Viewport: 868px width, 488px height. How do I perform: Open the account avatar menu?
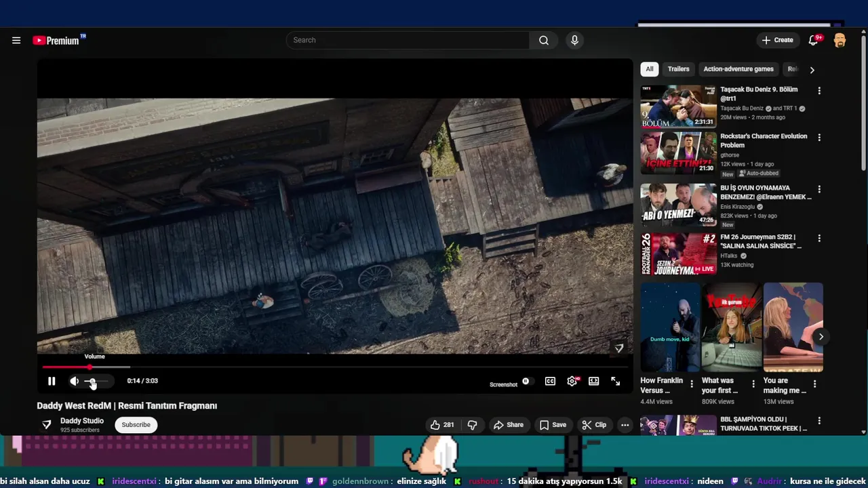(x=840, y=40)
